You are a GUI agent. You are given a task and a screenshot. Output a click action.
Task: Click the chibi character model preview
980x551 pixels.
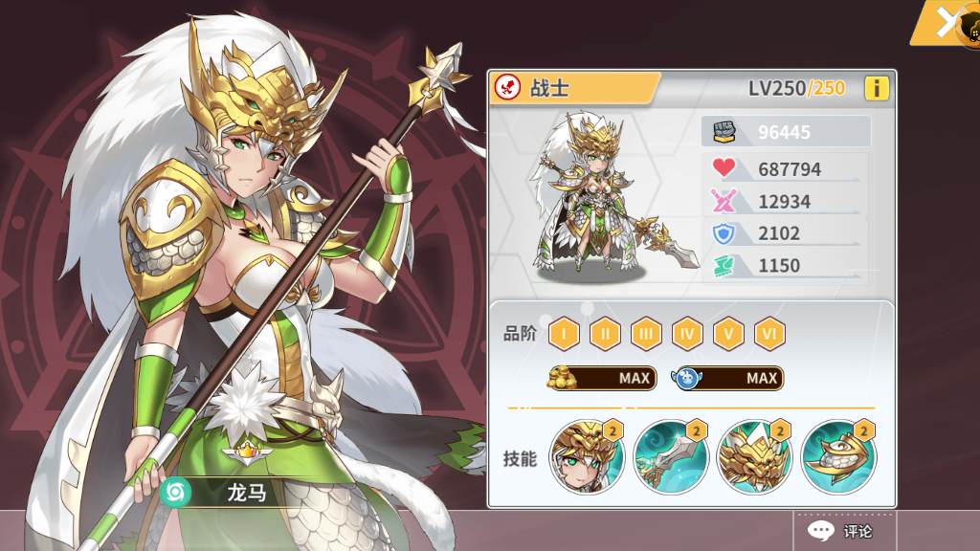coord(600,197)
